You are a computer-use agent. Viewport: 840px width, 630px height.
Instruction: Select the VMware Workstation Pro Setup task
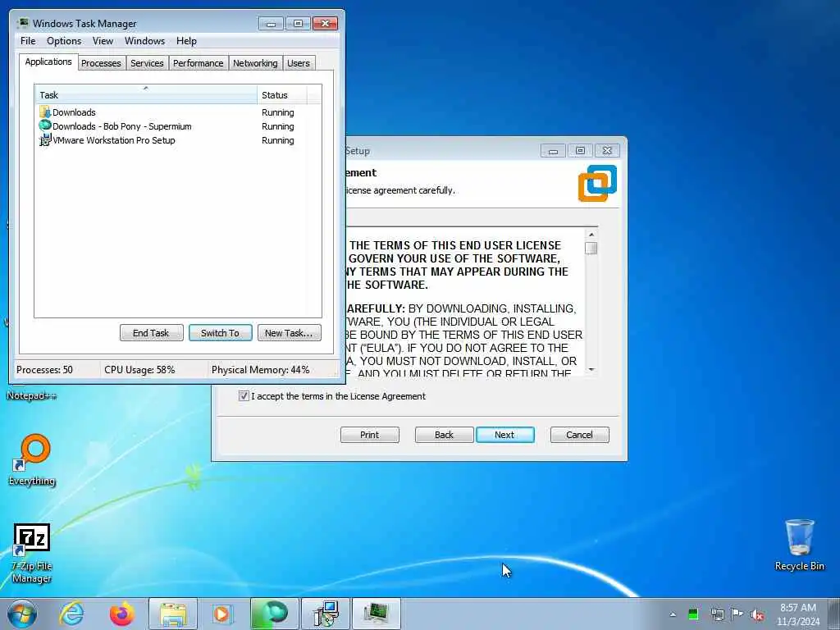tap(178, 140)
